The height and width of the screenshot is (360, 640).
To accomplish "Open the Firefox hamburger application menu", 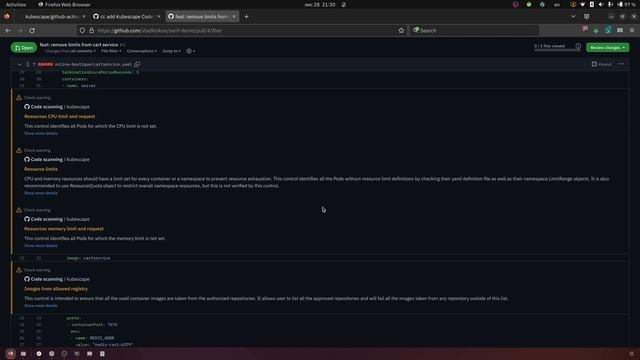I will [632, 30].
